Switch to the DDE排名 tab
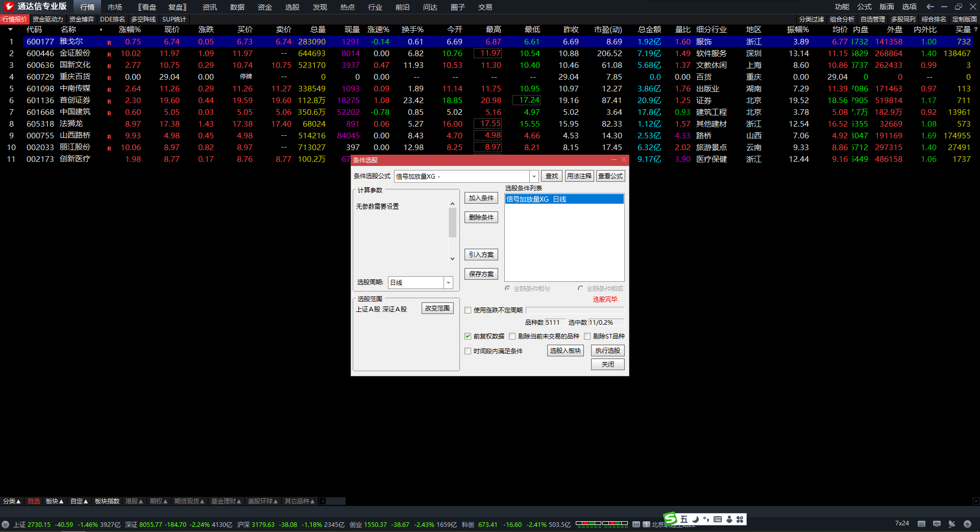Image resolution: width=980 pixels, height=532 pixels. (112, 19)
